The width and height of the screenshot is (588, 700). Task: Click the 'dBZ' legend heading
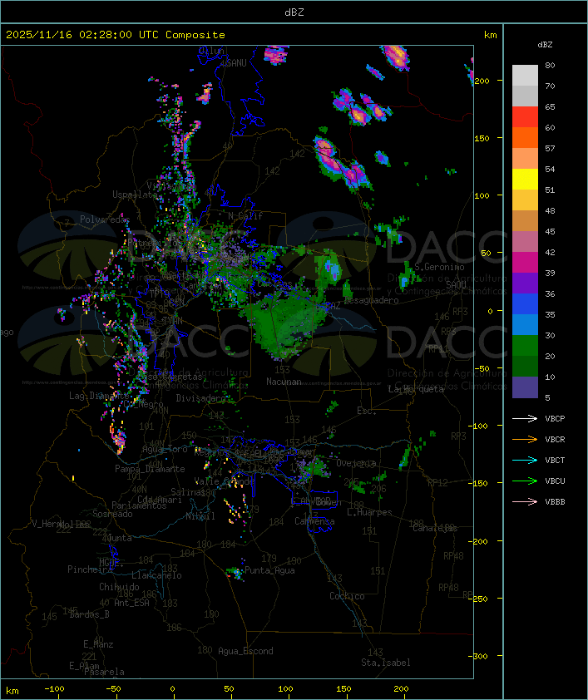(545, 45)
